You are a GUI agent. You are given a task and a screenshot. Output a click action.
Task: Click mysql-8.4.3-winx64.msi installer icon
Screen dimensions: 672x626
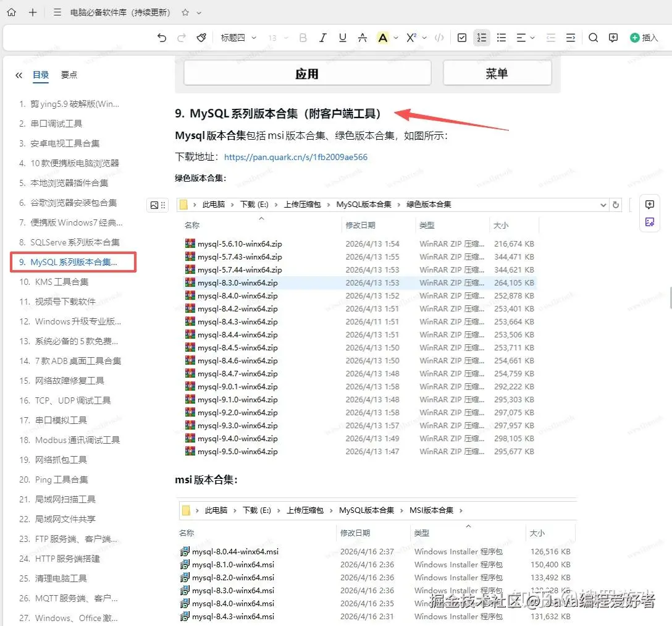pos(184,616)
